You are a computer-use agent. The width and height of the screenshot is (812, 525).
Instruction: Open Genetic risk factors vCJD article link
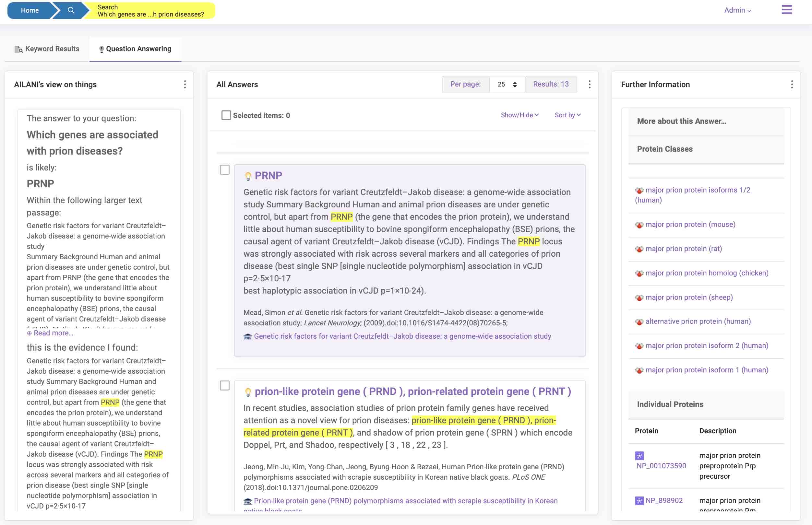tap(402, 336)
